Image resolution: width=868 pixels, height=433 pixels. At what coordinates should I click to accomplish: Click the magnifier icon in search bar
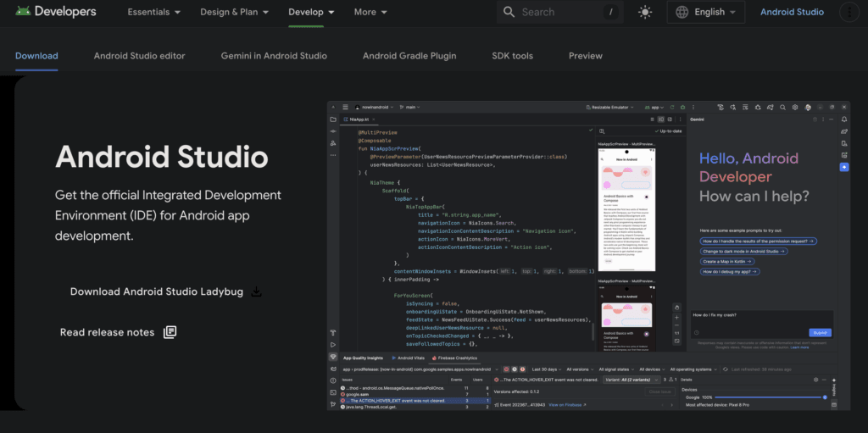point(509,12)
